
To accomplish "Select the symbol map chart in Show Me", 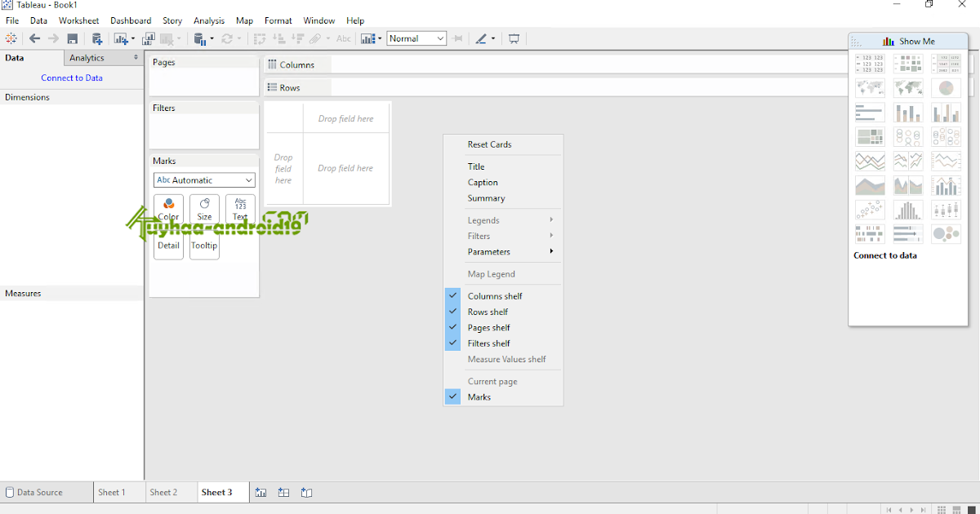I will tap(870, 88).
